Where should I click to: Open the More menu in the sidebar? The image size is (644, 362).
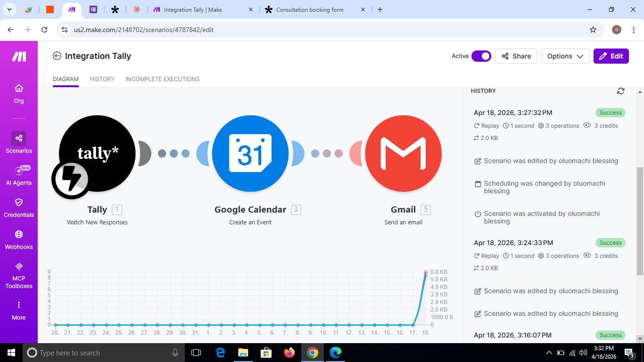coord(19,310)
